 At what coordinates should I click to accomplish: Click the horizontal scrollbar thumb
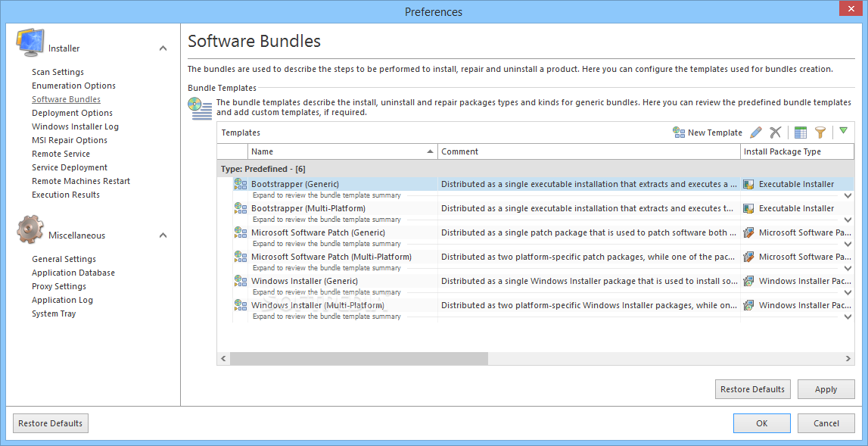click(x=359, y=358)
